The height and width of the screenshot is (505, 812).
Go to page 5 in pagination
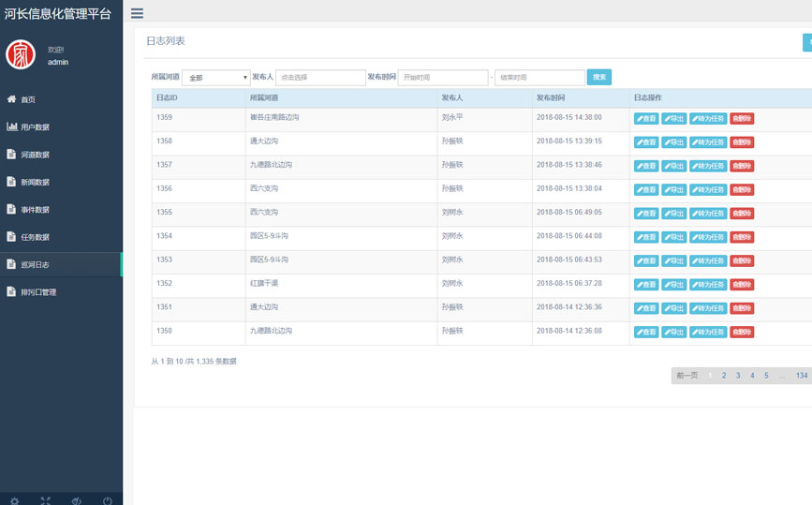coord(766,376)
